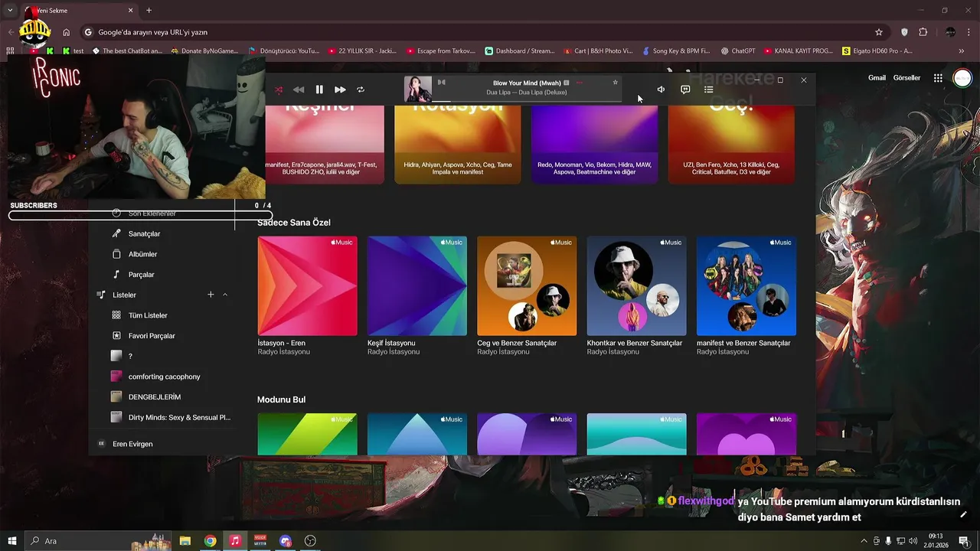Click the Sadece Sana Özel heading
The width and height of the screenshot is (980, 551).
294,223
